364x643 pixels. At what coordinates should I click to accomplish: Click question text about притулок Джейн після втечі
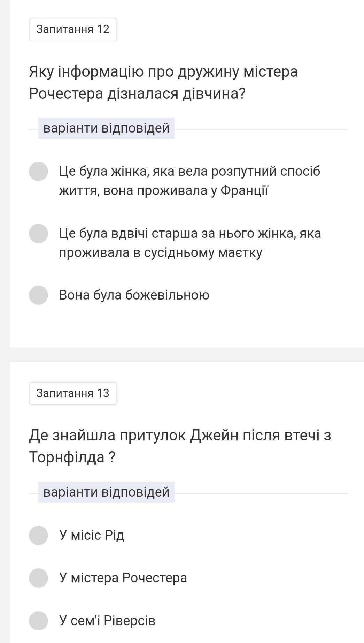pos(180,446)
